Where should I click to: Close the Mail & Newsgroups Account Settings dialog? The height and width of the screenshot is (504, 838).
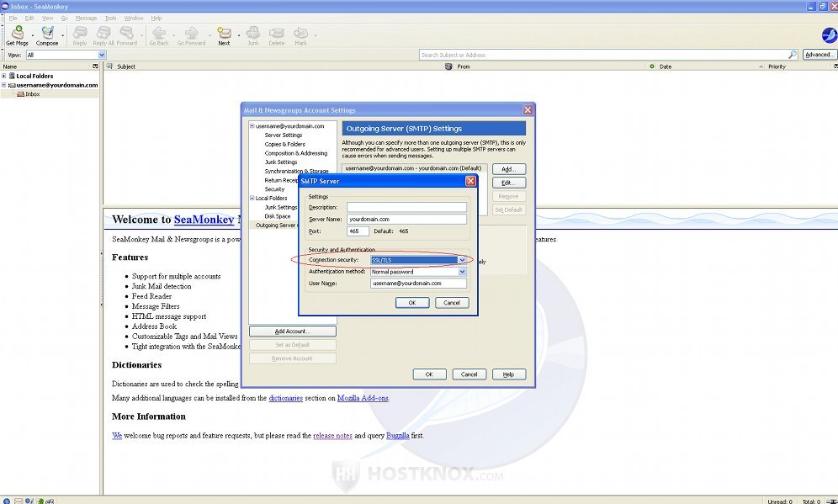coord(528,109)
